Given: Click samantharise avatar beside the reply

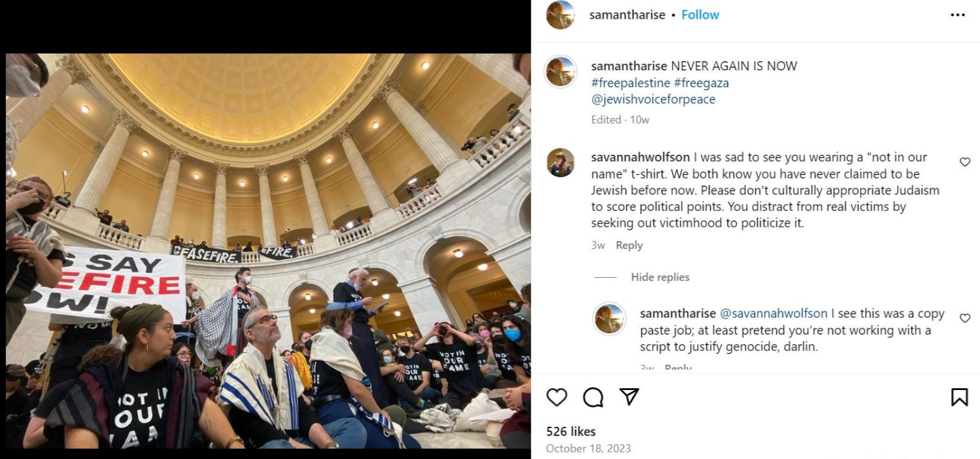Looking at the screenshot, I should pos(609,319).
